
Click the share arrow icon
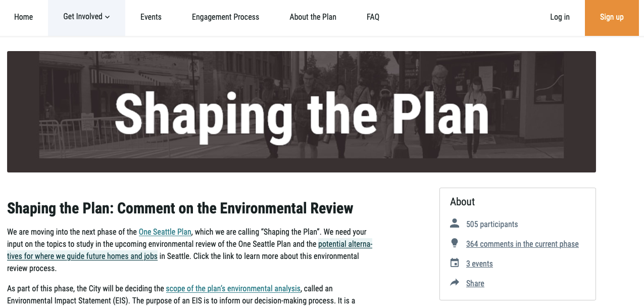(455, 283)
